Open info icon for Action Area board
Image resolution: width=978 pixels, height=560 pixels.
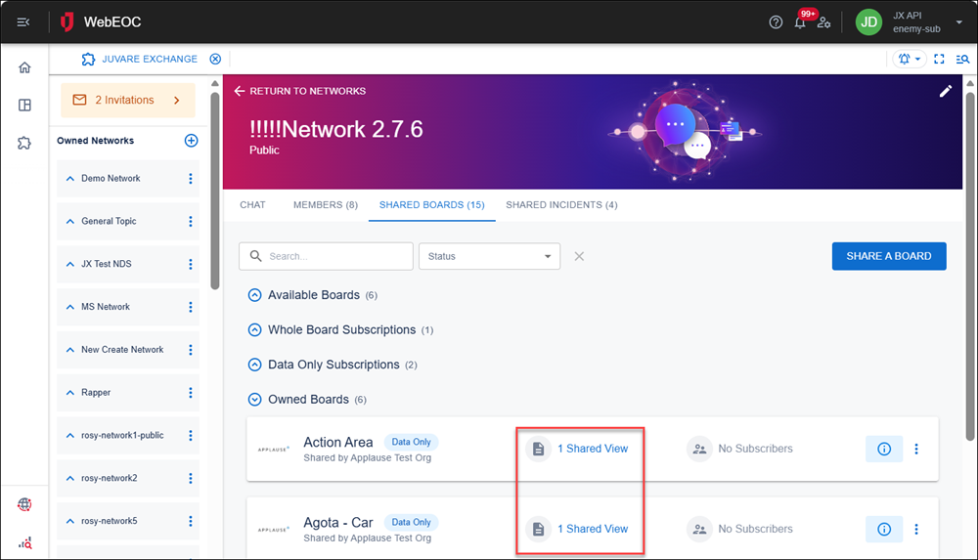884,449
